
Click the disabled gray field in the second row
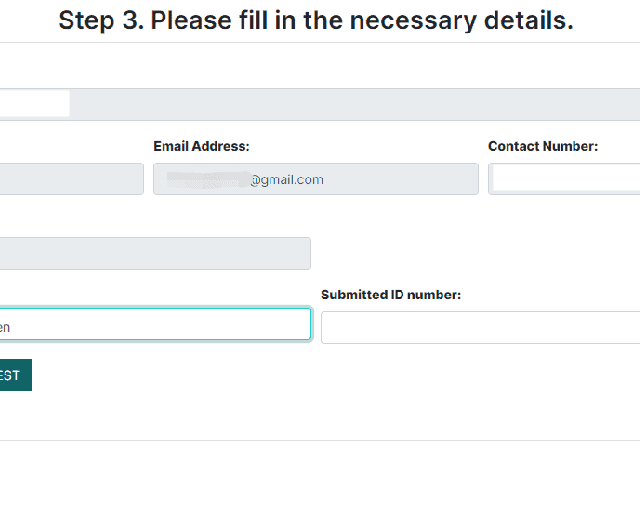154,253
